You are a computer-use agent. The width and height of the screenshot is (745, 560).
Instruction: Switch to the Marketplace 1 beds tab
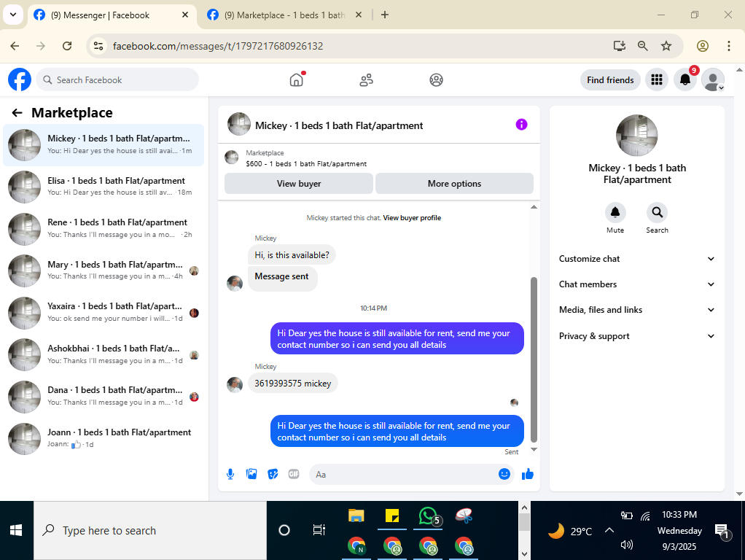point(284,15)
